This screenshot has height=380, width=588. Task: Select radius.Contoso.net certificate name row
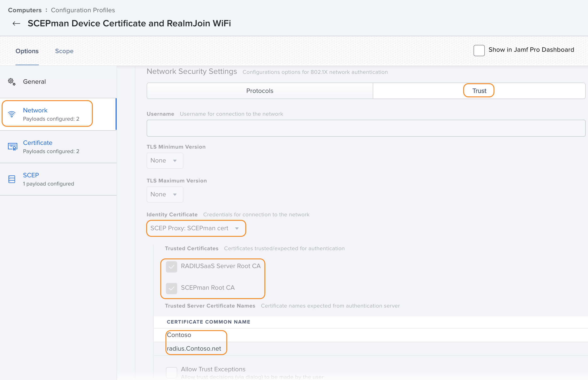[194, 348]
